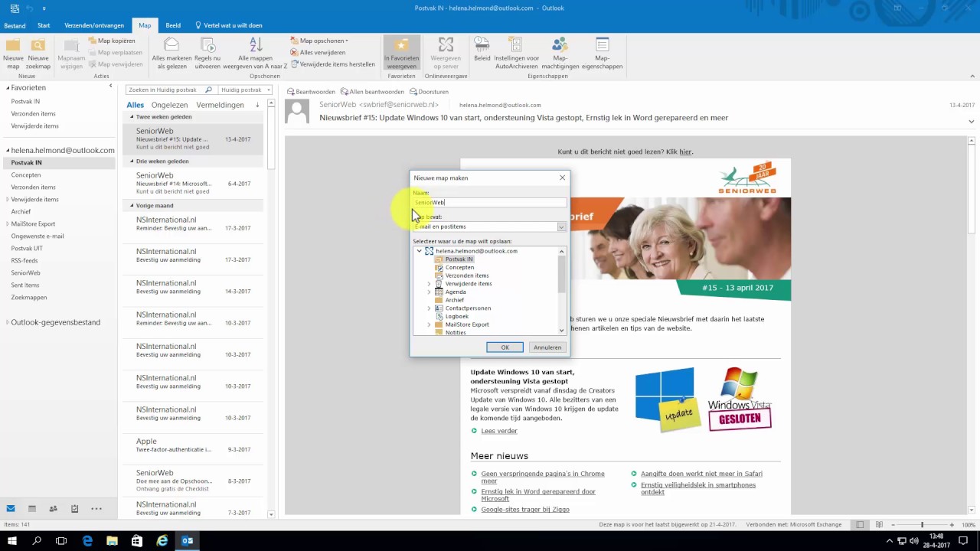Open Outlook icon on taskbar

coord(188,540)
